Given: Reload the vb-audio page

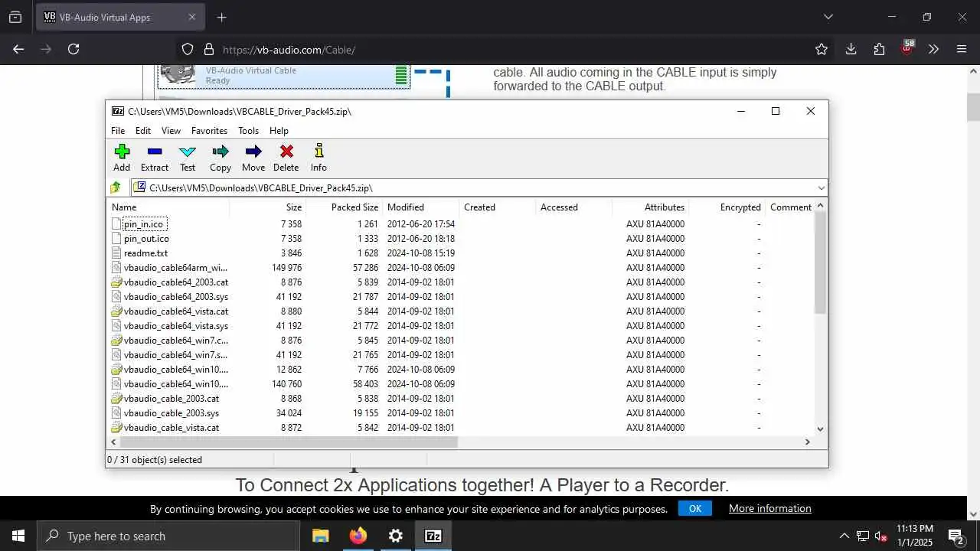Looking at the screenshot, I should pos(73,49).
